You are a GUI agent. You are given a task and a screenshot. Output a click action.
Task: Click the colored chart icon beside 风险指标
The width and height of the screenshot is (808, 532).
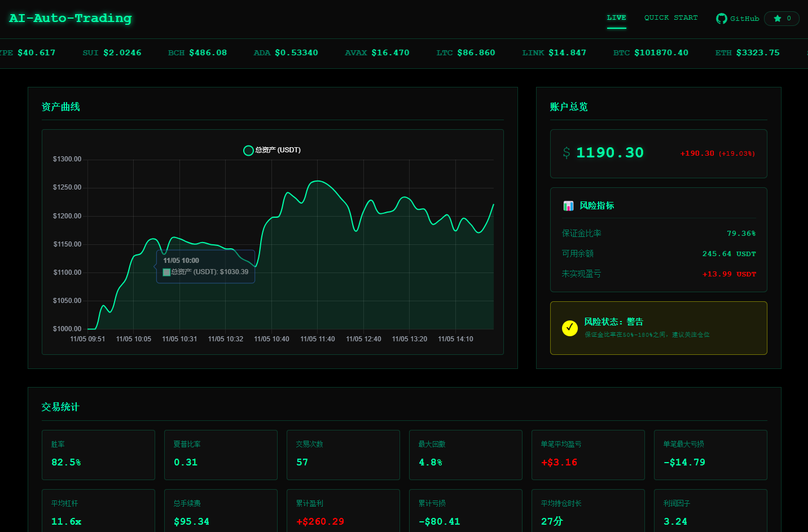point(568,205)
